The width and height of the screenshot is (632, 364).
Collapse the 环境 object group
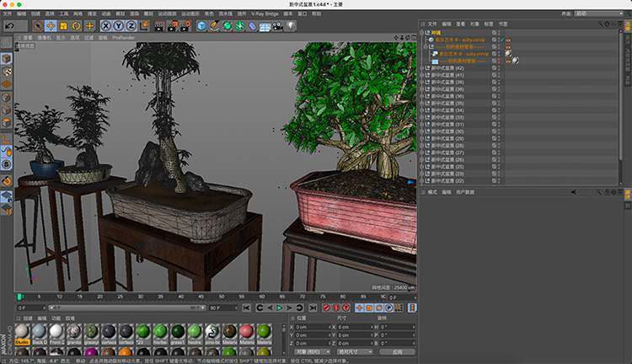coord(422,33)
